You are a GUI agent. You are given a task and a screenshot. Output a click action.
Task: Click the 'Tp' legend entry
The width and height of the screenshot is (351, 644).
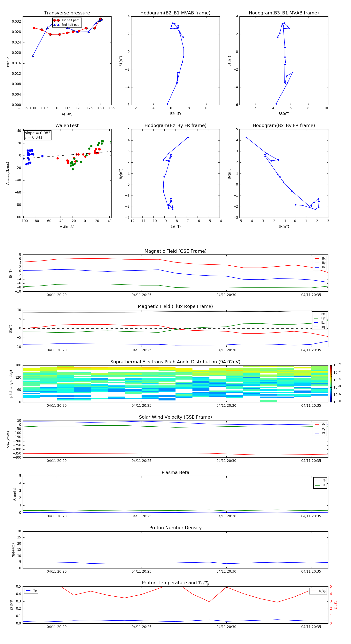click(x=32, y=591)
